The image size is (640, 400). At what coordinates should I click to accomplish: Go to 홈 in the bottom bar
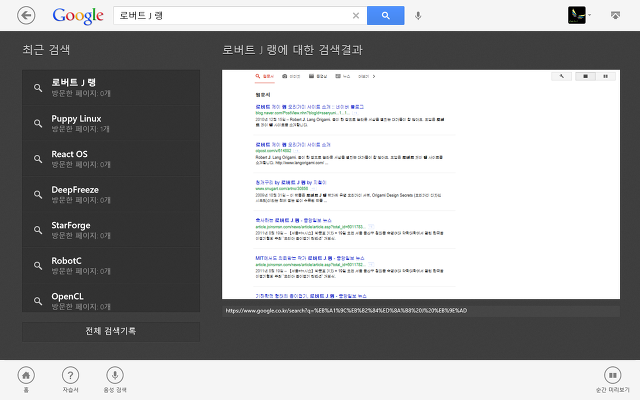point(26,379)
